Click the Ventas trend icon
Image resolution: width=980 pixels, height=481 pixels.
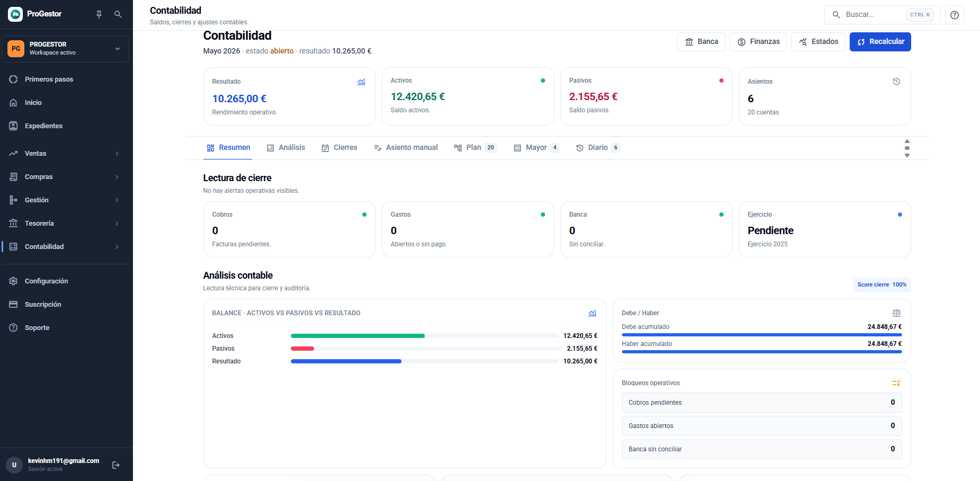[13, 154]
